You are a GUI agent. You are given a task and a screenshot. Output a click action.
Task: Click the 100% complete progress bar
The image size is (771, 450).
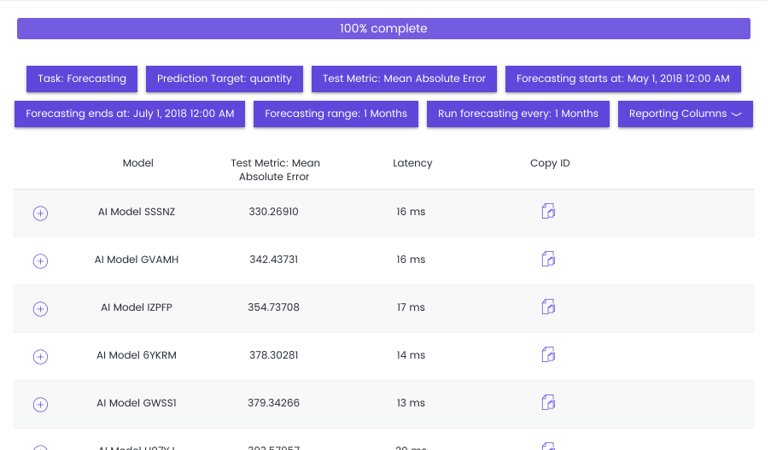click(x=384, y=29)
